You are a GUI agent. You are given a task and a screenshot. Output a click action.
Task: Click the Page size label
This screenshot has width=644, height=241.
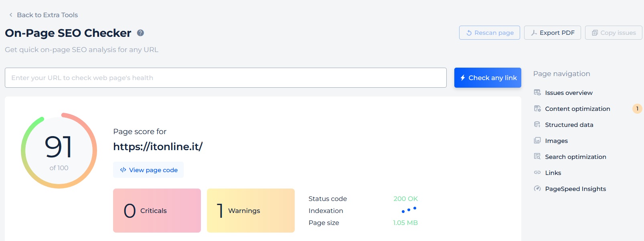324,223
